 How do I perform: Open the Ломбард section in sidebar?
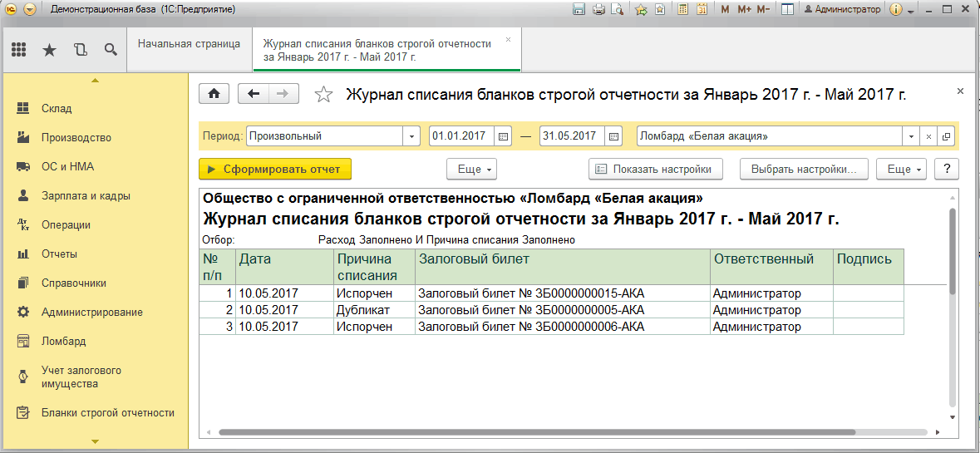pos(64,342)
